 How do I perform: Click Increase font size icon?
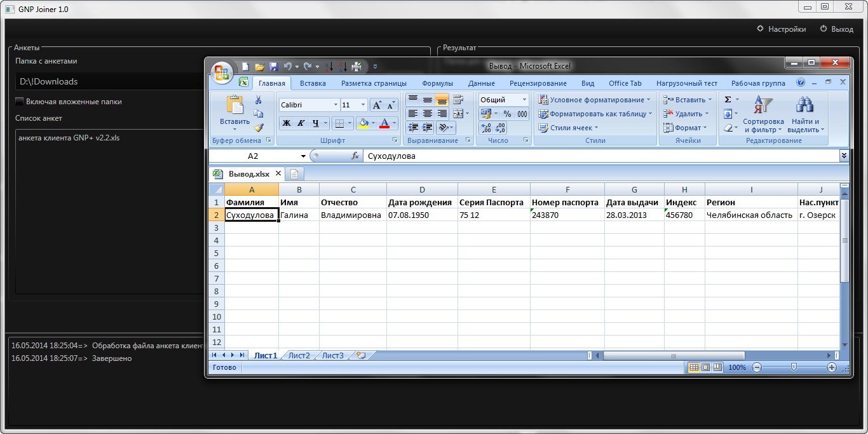pyautogui.click(x=377, y=105)
